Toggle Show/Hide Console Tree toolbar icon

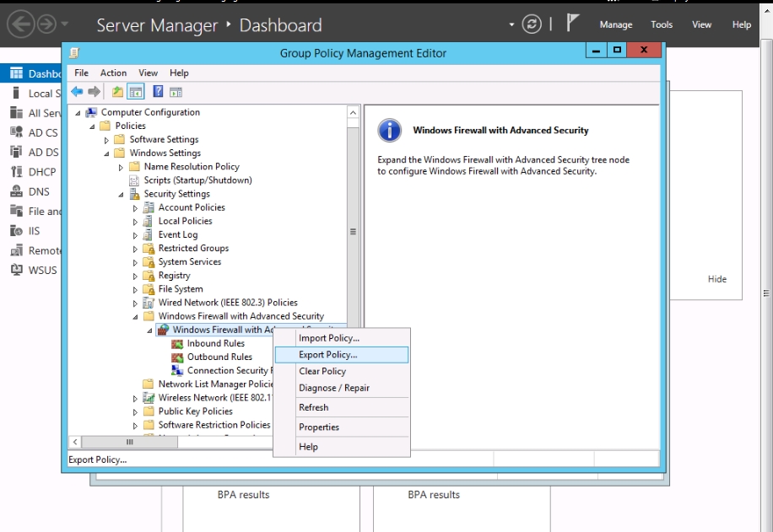coord(135,92)
